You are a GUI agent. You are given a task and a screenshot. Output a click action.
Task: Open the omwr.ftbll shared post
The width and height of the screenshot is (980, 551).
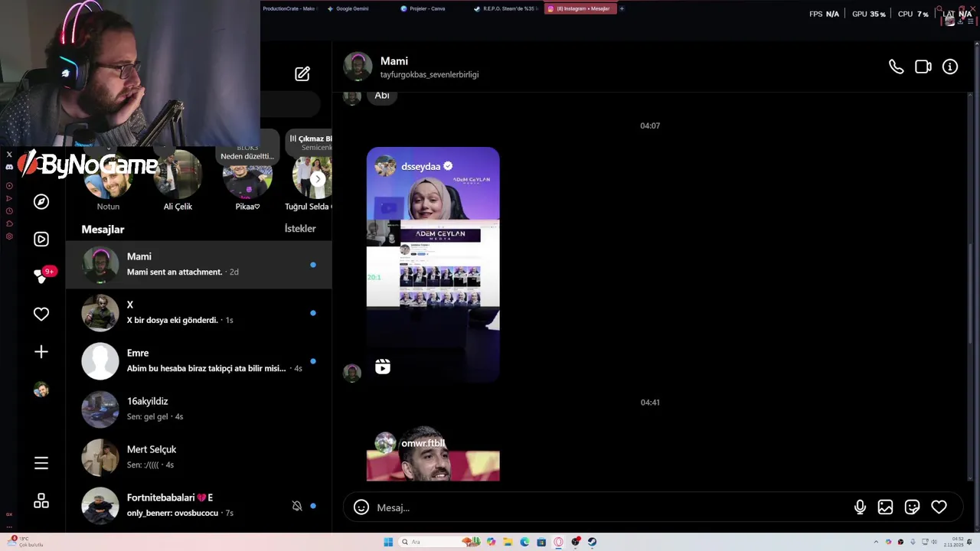[433, 455]
